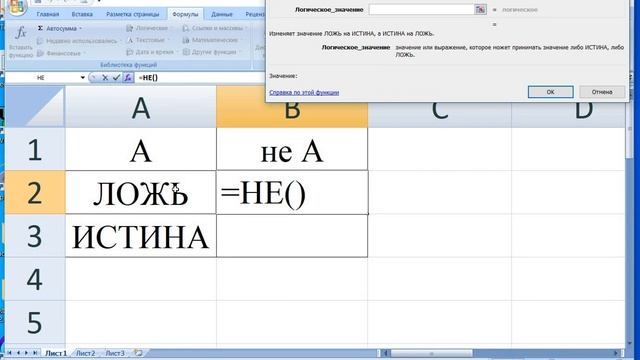Image resolution: width=640 pixels, height=360 pixels.
Task: Select row 2 header
Action: click(35, 192)
